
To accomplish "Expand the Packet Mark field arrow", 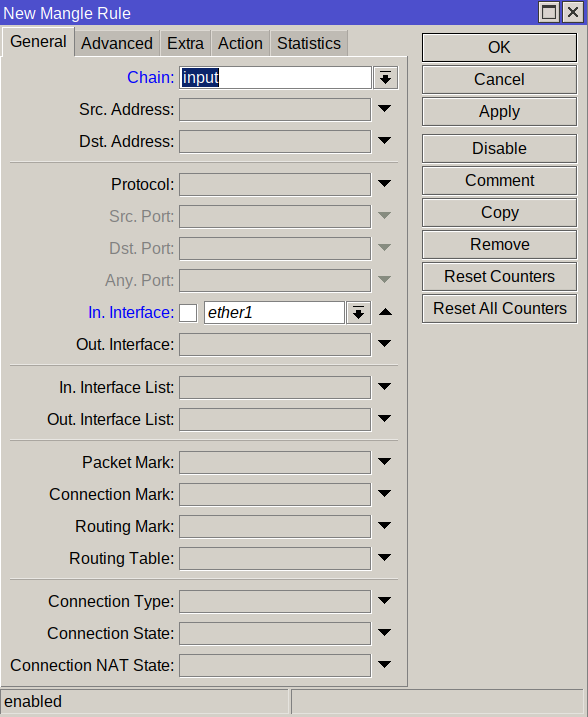I will (385, 462).
